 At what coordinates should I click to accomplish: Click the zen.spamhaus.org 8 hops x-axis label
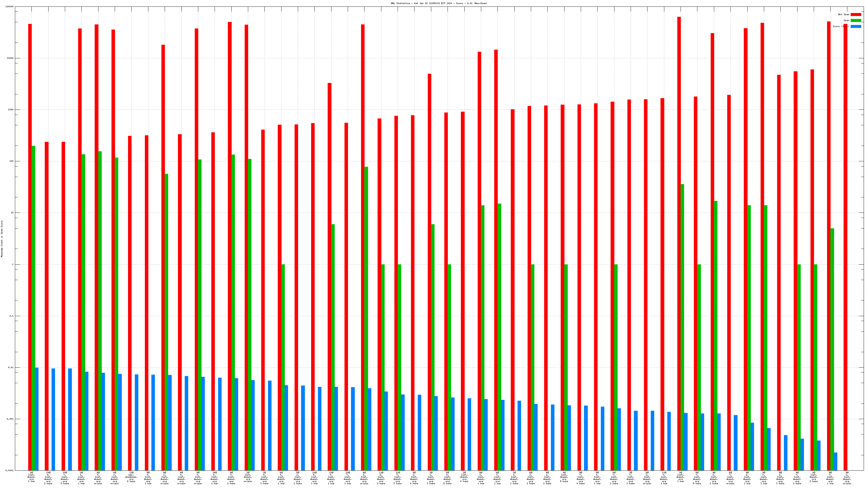coord(131,477)
